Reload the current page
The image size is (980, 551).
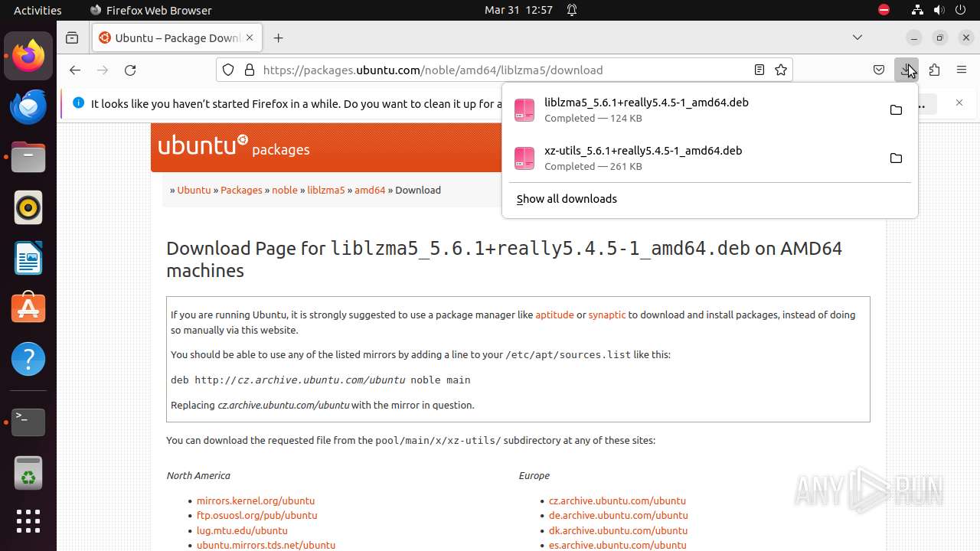(130, 70)
